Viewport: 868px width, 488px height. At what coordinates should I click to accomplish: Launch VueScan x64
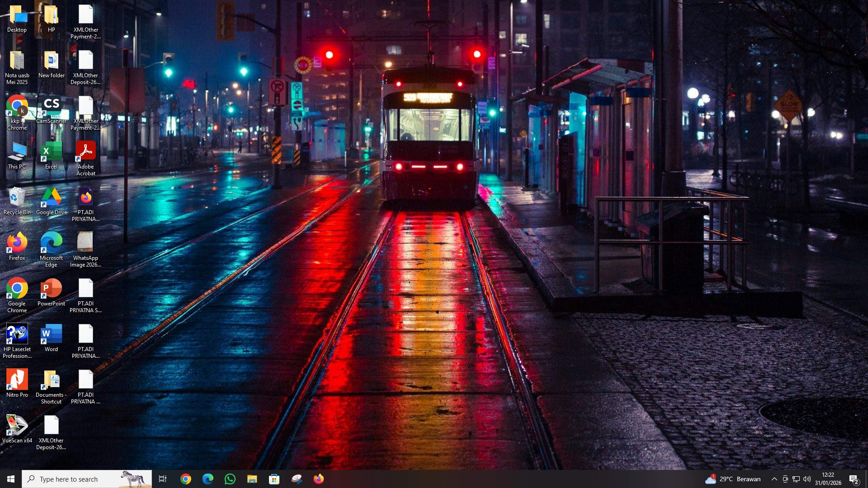pos(17,426)
